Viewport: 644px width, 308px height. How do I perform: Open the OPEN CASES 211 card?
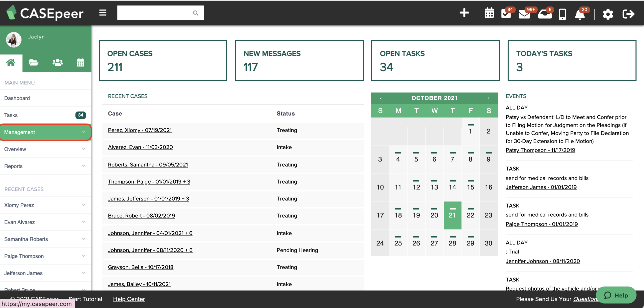coord(163,60)
